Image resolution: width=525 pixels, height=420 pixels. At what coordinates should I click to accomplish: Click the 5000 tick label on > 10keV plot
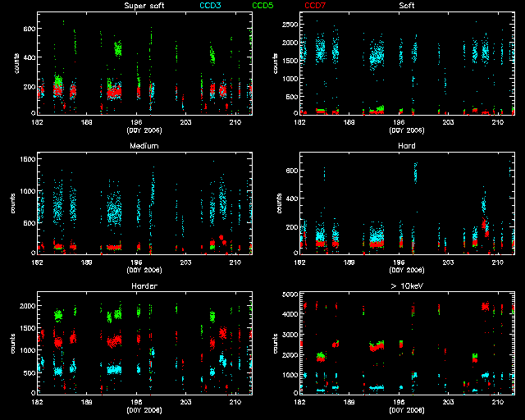coord(290,294)
